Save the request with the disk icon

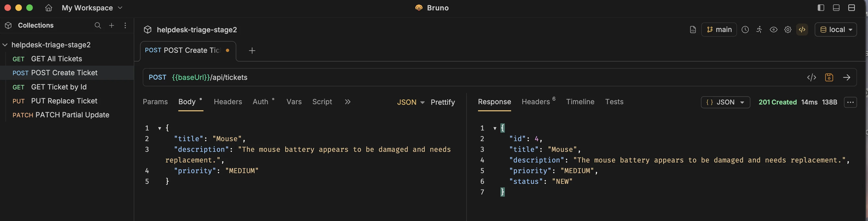829,77
